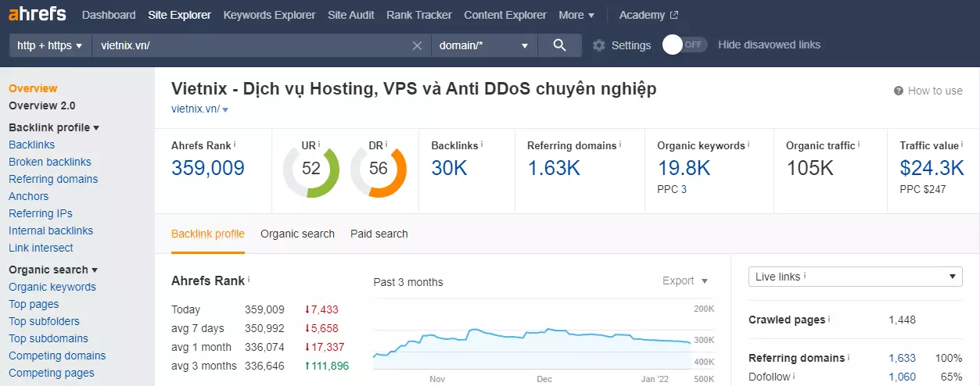The image size is (980, 386).
Task: Open the Export dropdown
Action: pyautogui.click(x=685, y=281)
